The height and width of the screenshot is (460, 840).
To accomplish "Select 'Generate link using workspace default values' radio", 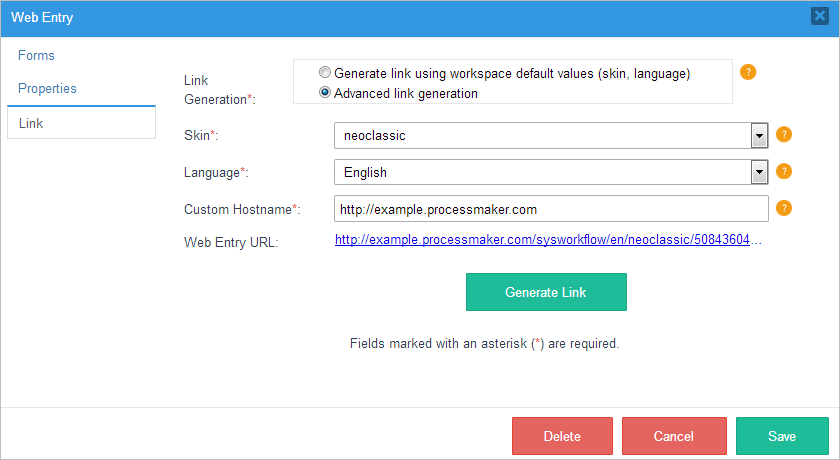I will pos(324,73).
